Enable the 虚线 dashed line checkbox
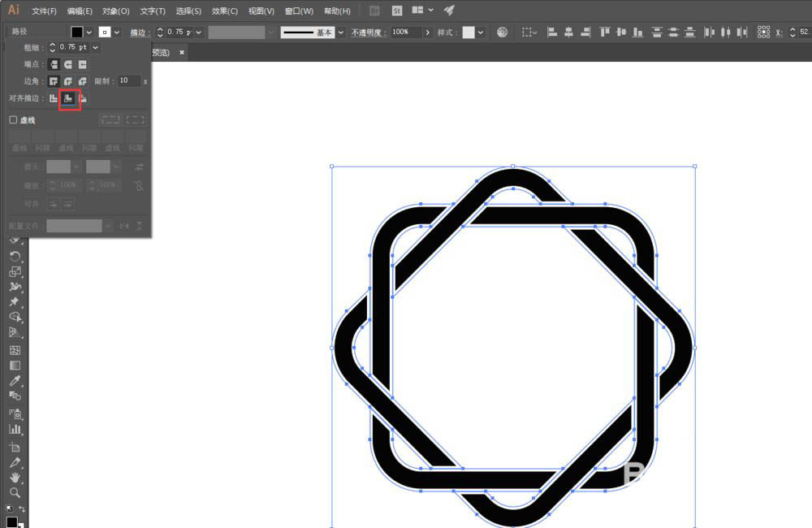The height and width of the screenshot is (528, 812). [x=13, y=119]
